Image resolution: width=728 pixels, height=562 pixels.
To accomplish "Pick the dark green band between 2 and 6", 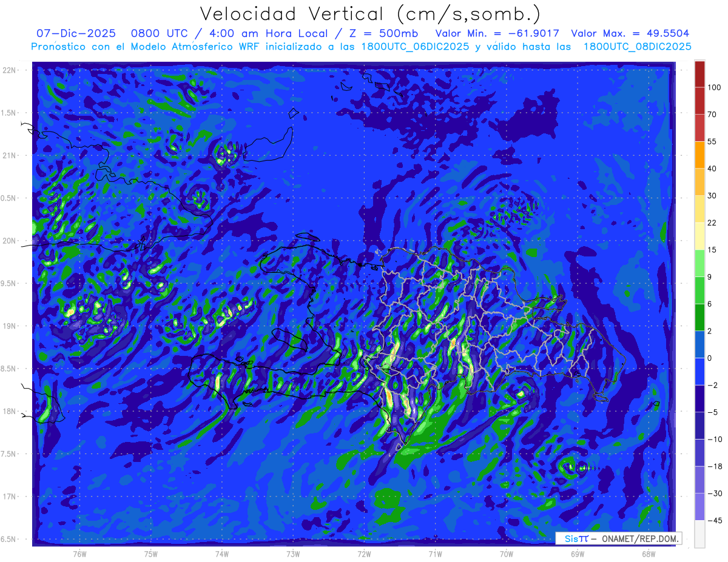I will pyautogui.click(x=699, y=317).
